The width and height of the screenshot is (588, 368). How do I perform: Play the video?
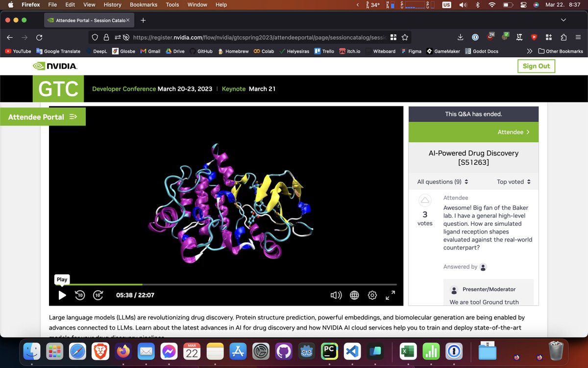point(62,295)
